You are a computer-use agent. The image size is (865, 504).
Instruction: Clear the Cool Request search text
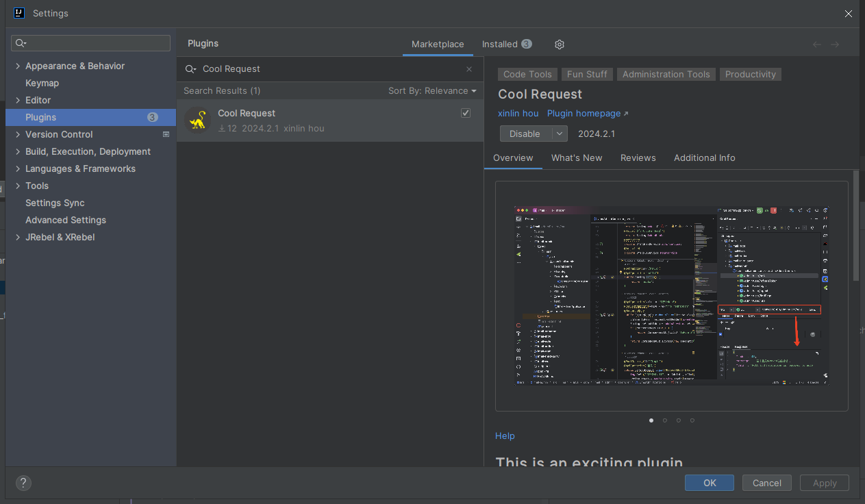point(469,69)
